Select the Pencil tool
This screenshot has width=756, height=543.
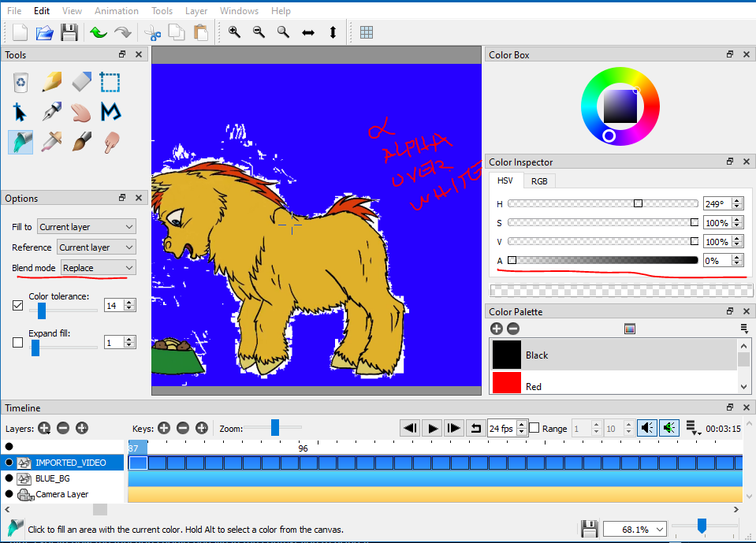[x=50, y=82]
